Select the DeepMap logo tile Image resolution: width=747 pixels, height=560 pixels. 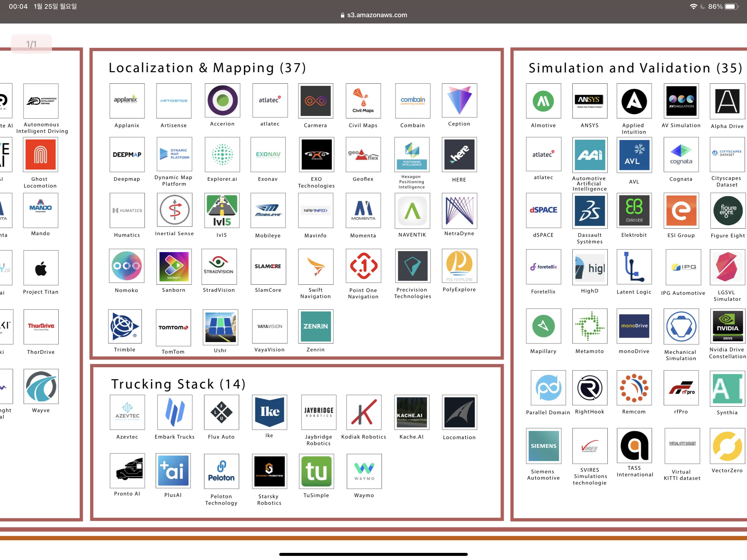[127, 154]
